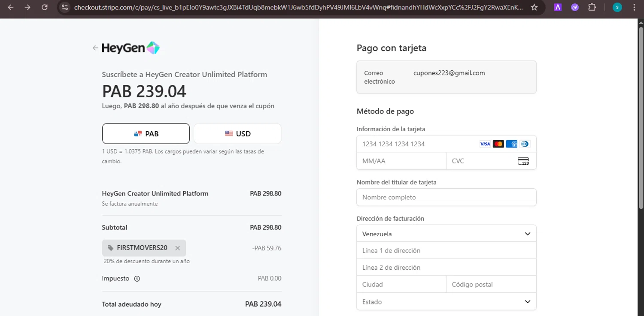Click the Subtotal label

(114, 228)
